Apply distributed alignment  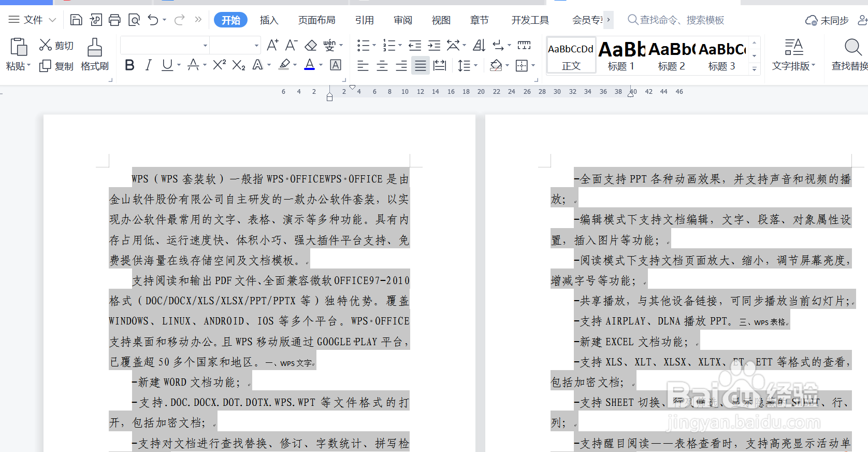click(x=440, y=65)
